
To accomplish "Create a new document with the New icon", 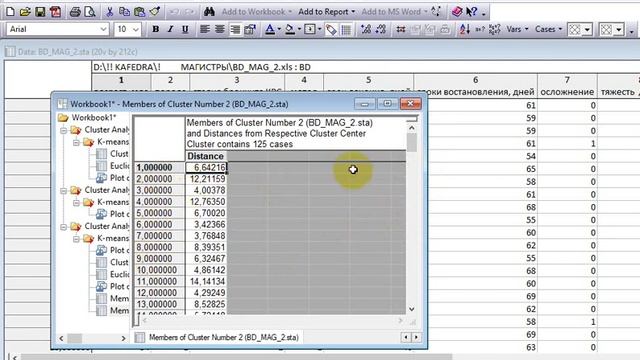I will coord(10,12).
